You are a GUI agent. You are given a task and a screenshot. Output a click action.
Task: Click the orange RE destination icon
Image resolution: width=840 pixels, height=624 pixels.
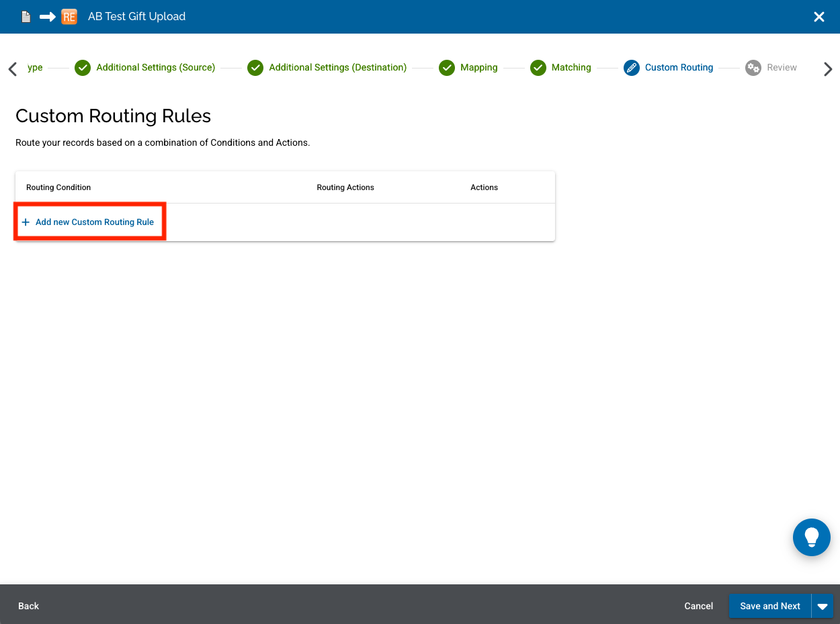coord(69,17)
